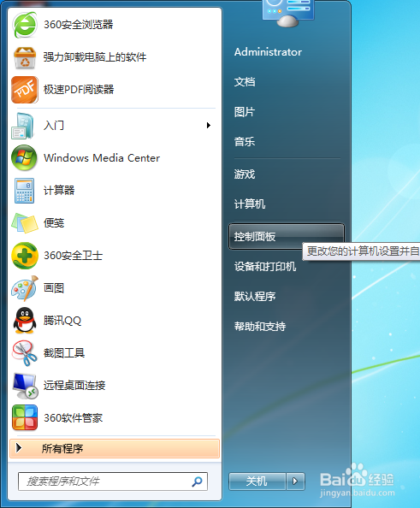
Task: Open the 便笺 sticky notes icon
Action: 25,223
